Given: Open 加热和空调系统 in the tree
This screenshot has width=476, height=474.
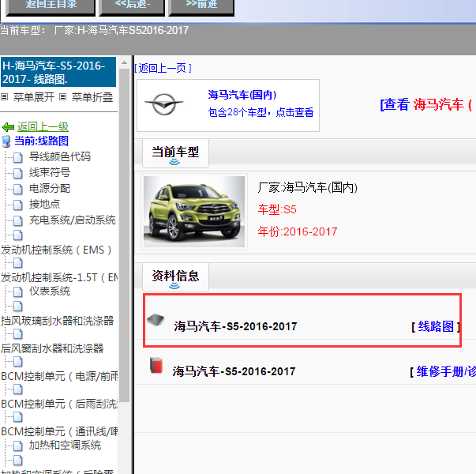Looking at the screenshot, I should click(x=65, y=445).
